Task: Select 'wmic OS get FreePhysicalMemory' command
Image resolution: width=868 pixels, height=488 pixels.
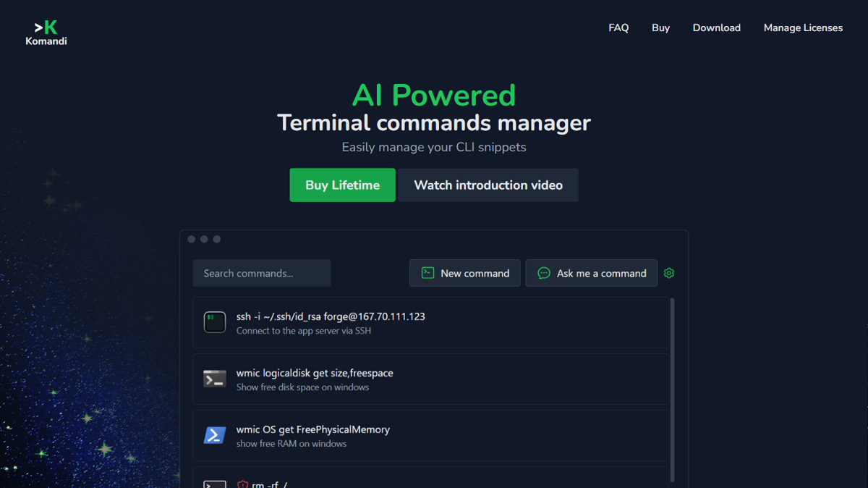Action: (313, 429)
